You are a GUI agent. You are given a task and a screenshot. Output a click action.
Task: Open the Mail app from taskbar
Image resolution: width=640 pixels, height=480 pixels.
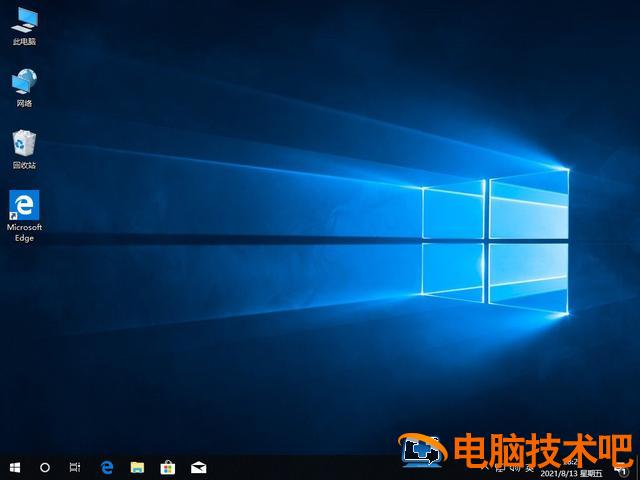pyautogui.click(x=198, y=468)
